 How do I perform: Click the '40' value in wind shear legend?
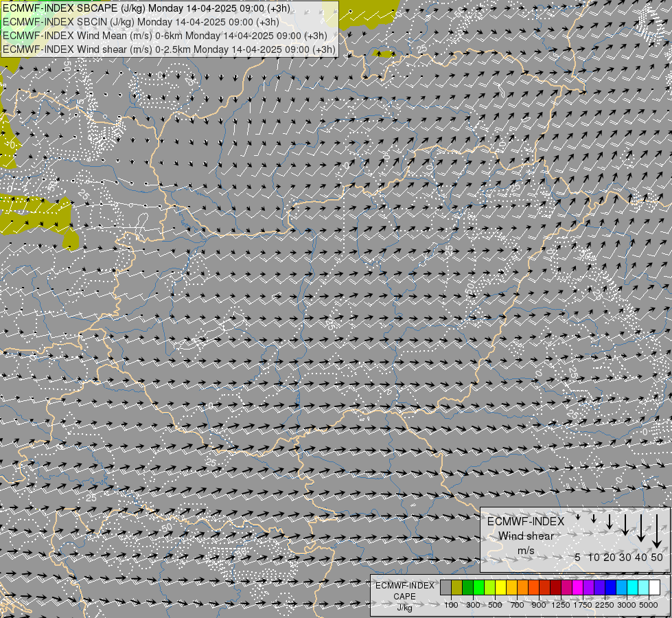(640, 557)
